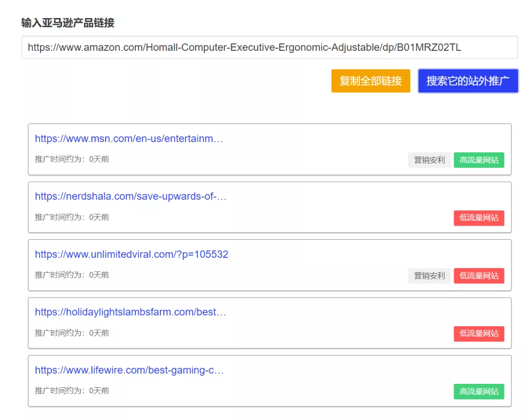Viewport: 528px width, 420px height.
Task: Click 营销安利 tag in msn.com row
Action: (x=429, y=160)
